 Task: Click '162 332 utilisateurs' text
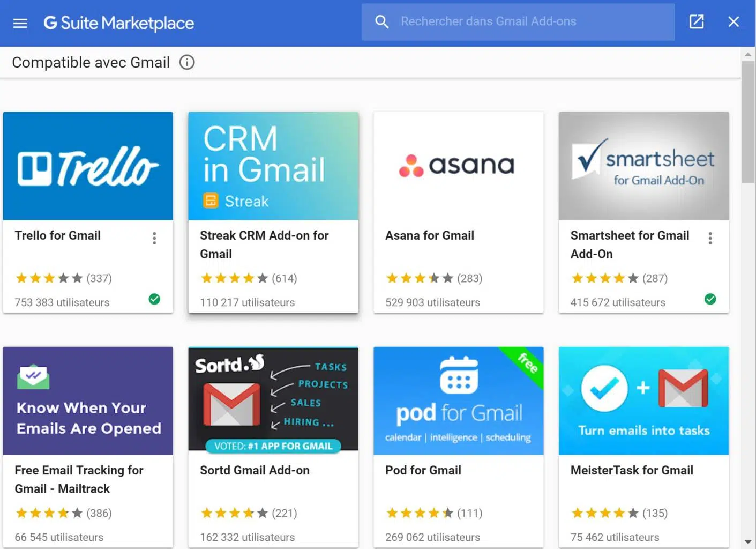[x=247, y=537]
